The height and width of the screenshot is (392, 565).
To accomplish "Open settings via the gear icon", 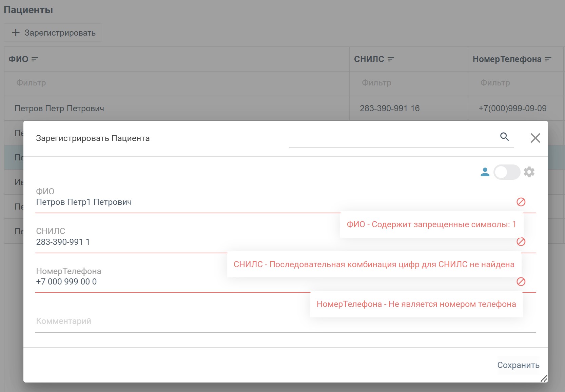I will point(529,172).
